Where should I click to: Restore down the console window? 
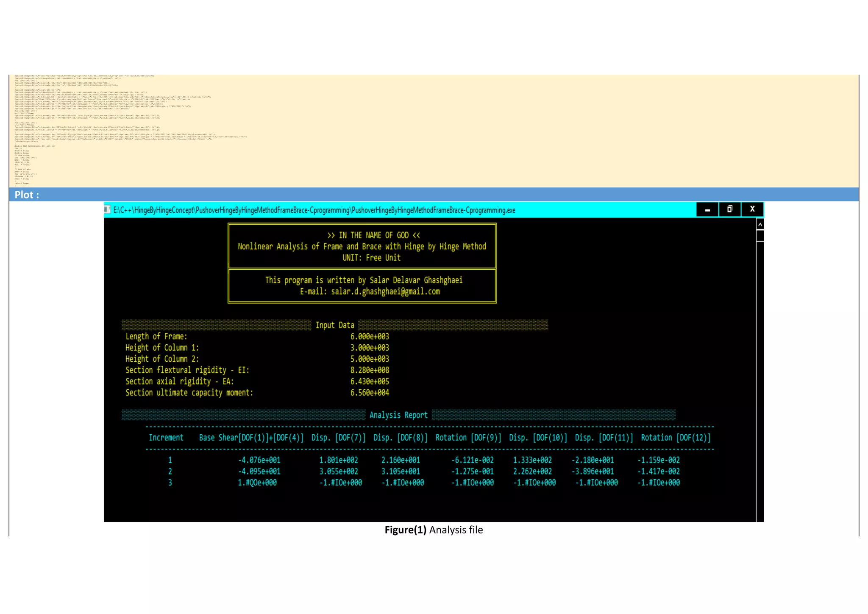click(730, 209)
